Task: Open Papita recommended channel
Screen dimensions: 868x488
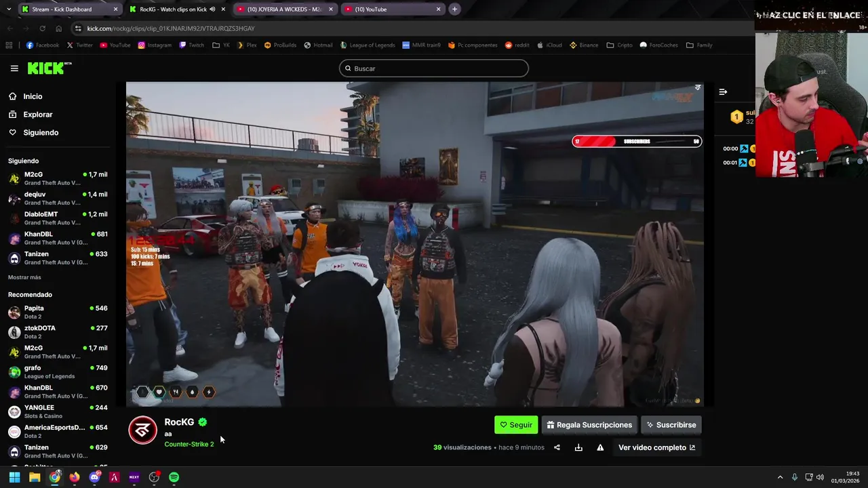Action: click(58, 312)
